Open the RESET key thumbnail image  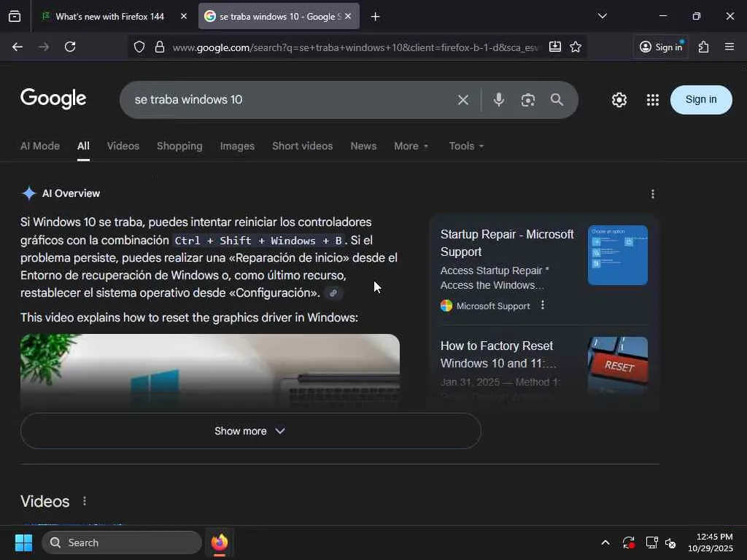coord(617,366)
